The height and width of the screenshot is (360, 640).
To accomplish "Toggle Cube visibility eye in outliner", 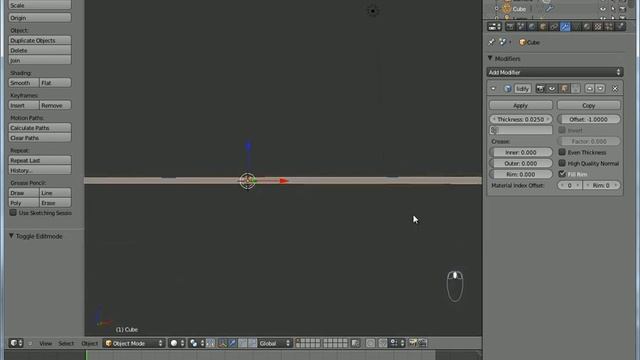I will [603, 9].
